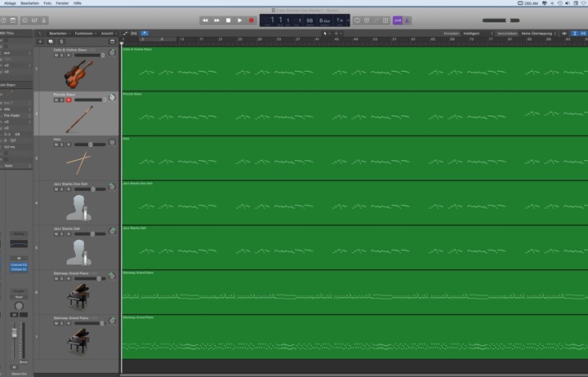Image resolution: width=588 pixels, height=377 pixels.
Task: Click the global solo S button
Action: pyautogui.click(x=61, y=42)
